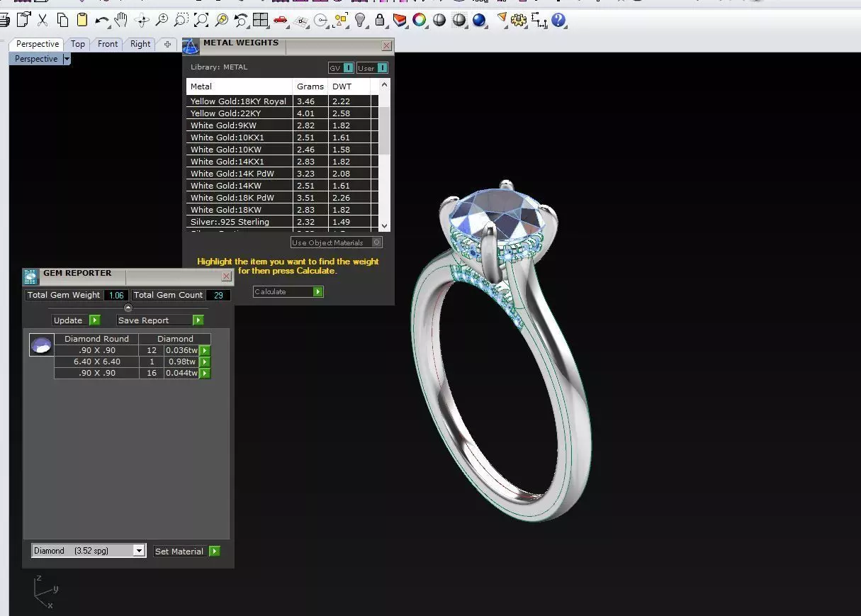
Task: Click the construction plane grid icon
Action: (x=300, y=20)
